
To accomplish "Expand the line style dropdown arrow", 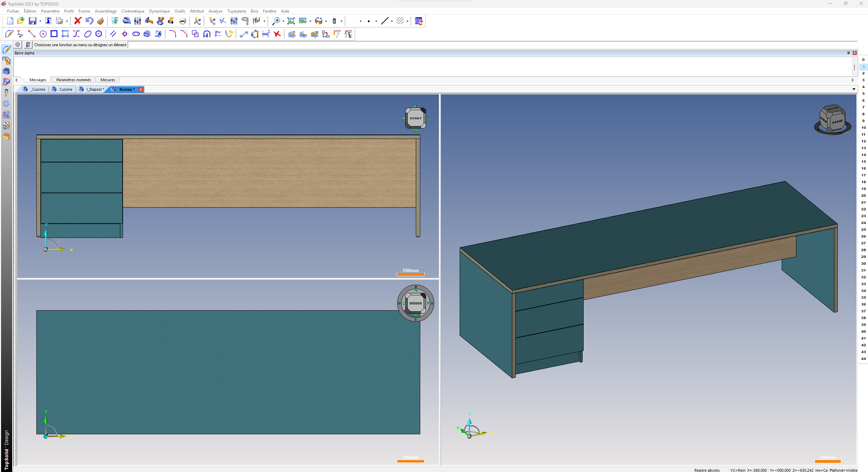I will 392,21.
